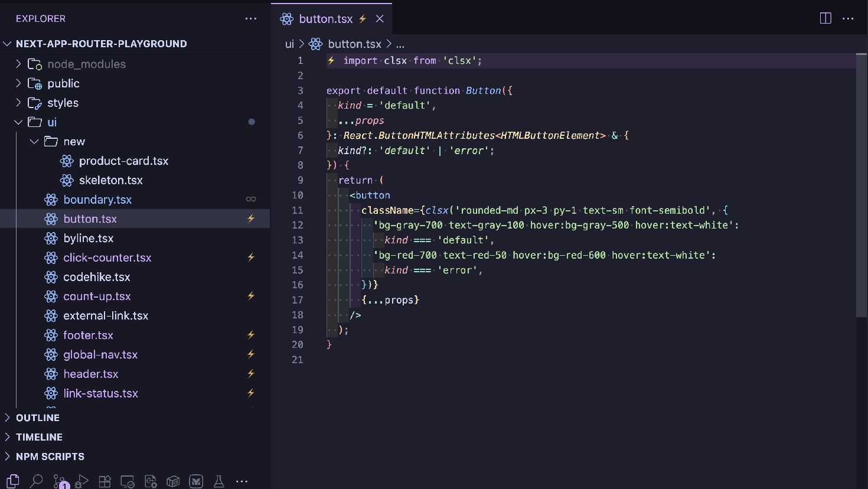
Task: Close the button.tsx tab
Action: (380, 19)
